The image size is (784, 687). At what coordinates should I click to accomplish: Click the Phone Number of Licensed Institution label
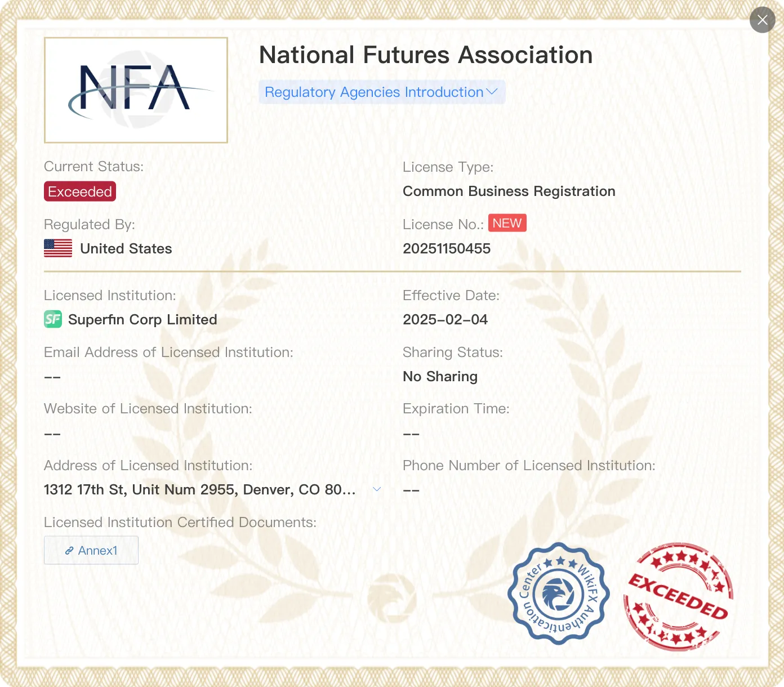click(x=529, y=466)
